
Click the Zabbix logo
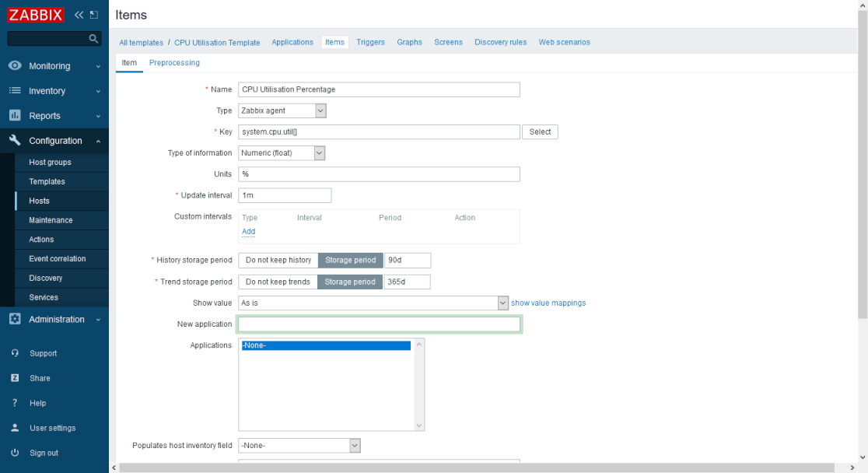click(x=36, y=15)
